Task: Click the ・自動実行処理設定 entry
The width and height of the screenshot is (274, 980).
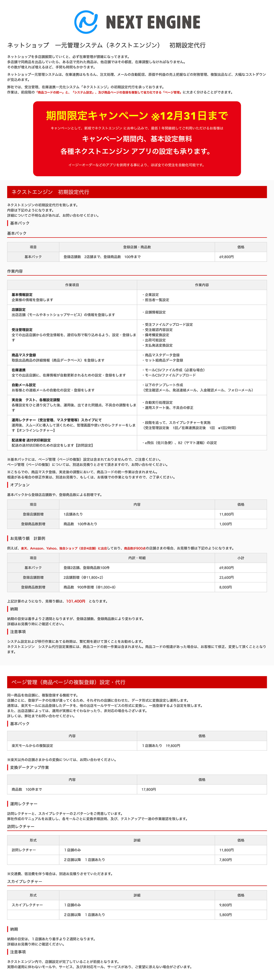Action: point(157,402)
